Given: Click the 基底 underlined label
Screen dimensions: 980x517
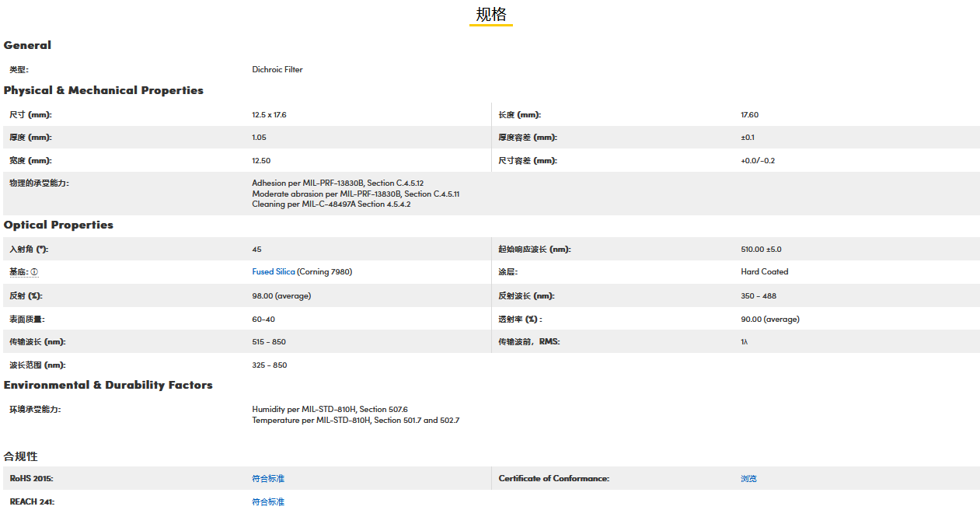Looking at the screenshot, I should [x=19, y=272].
